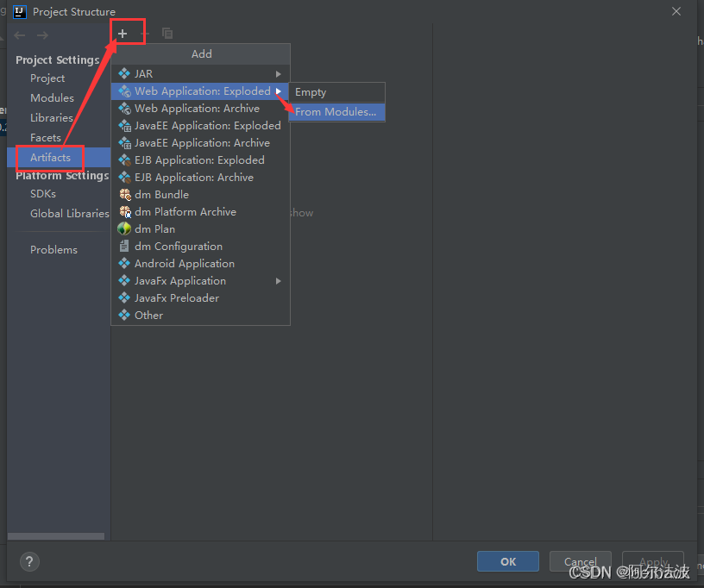Choose dm Plan artifact type
The width and height of the screenshot is (704, 588).
click(200, 228)
